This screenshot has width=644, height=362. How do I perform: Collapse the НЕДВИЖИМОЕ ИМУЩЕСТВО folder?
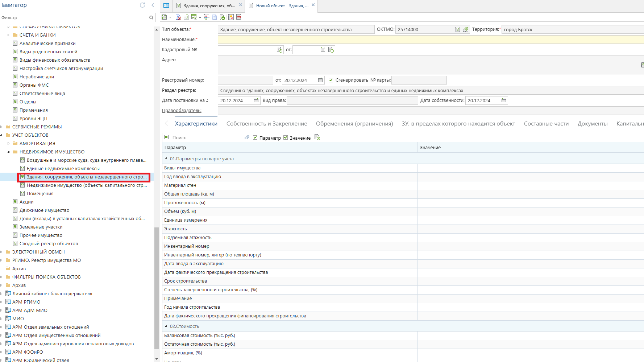point(9,152)
